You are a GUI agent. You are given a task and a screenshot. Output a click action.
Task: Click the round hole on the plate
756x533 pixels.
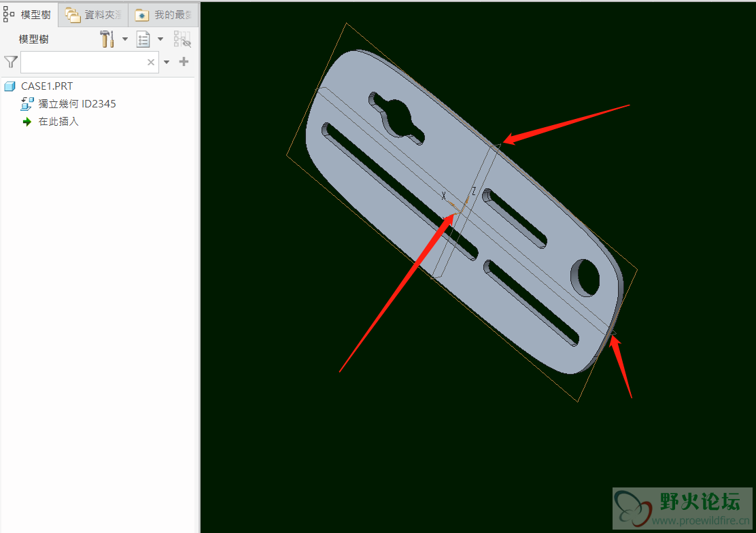point(585,277)
